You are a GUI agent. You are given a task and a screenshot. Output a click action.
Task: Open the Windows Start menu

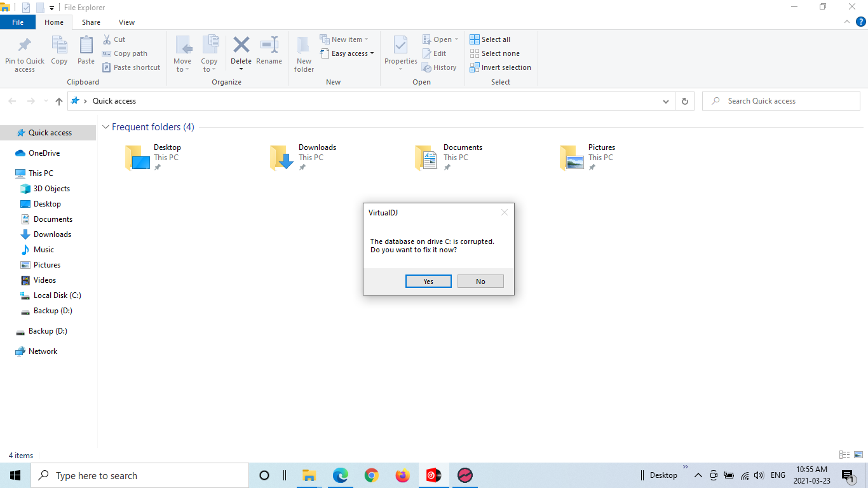tap(15, 475)
